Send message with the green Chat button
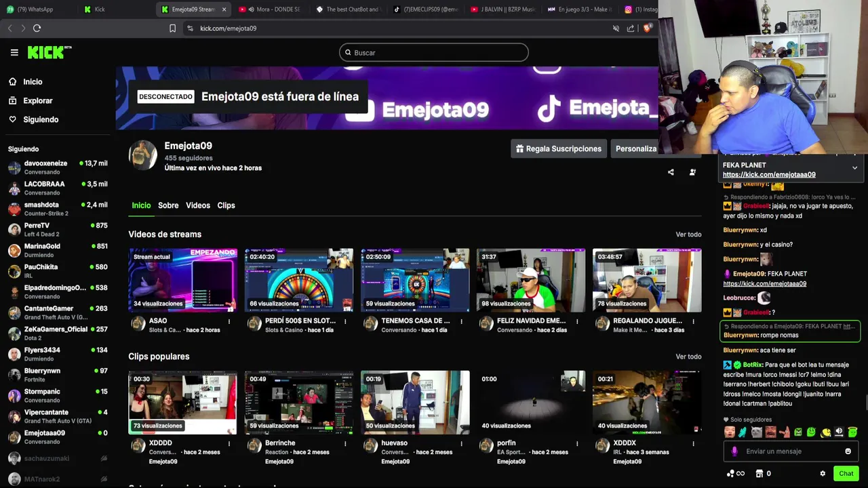The height and width of the screenshot is (488, 868). (846, 474)
